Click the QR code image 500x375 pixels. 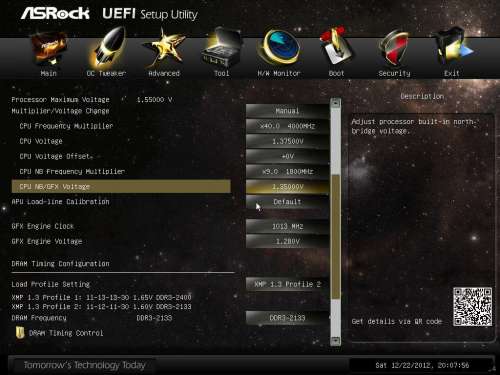point(472,307)
